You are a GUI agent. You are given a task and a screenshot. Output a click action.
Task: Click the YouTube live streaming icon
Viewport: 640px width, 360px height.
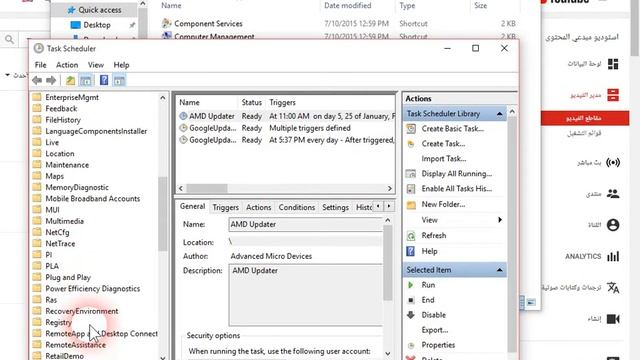[613, 162]
